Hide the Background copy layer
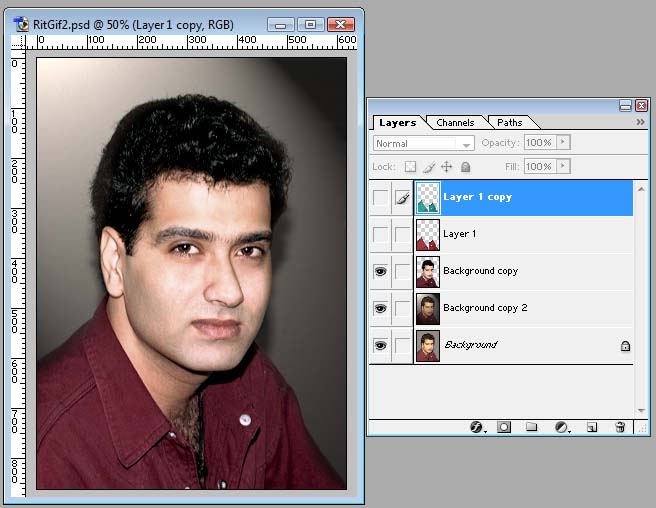This screenshot has height=508, width=656. pos(380,271)
